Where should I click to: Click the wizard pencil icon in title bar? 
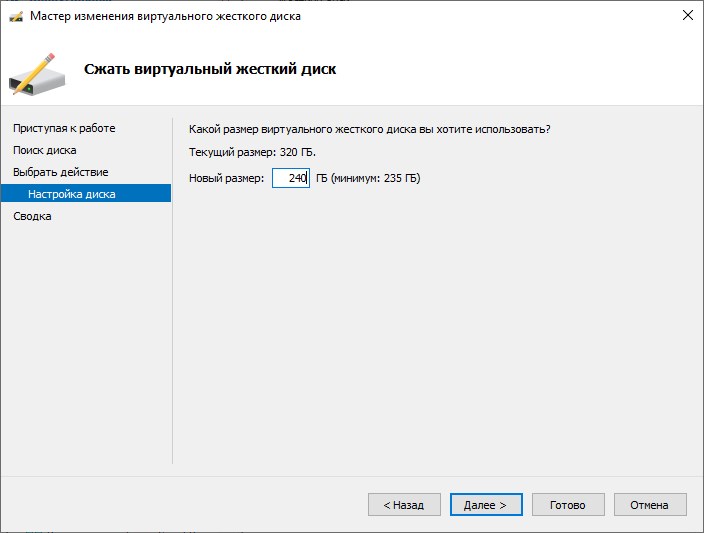pos(15,16)
